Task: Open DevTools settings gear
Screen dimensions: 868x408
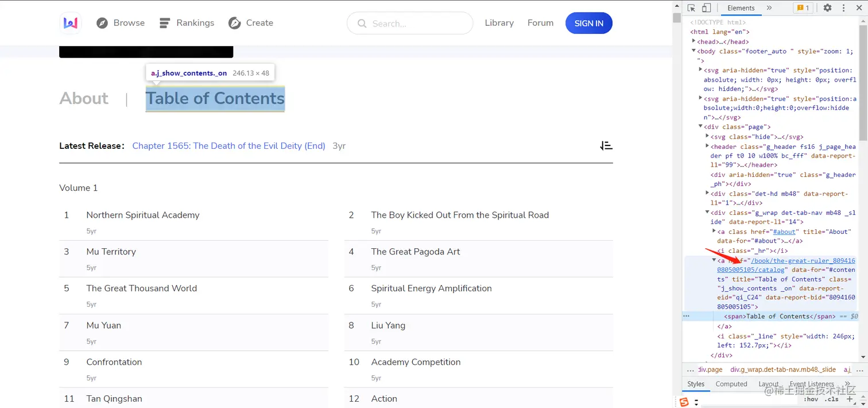Action: (x=827, y=8)
